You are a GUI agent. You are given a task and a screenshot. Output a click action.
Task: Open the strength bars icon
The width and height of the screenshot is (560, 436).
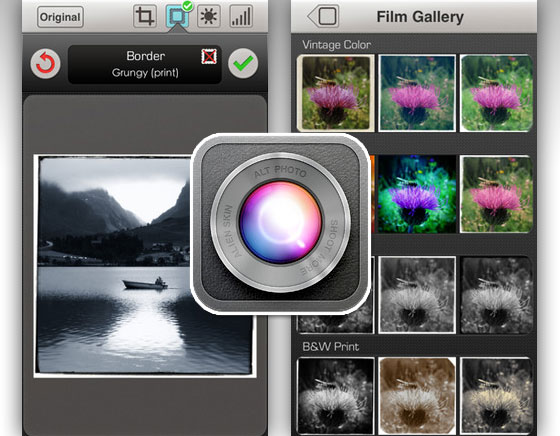(241, 16)
